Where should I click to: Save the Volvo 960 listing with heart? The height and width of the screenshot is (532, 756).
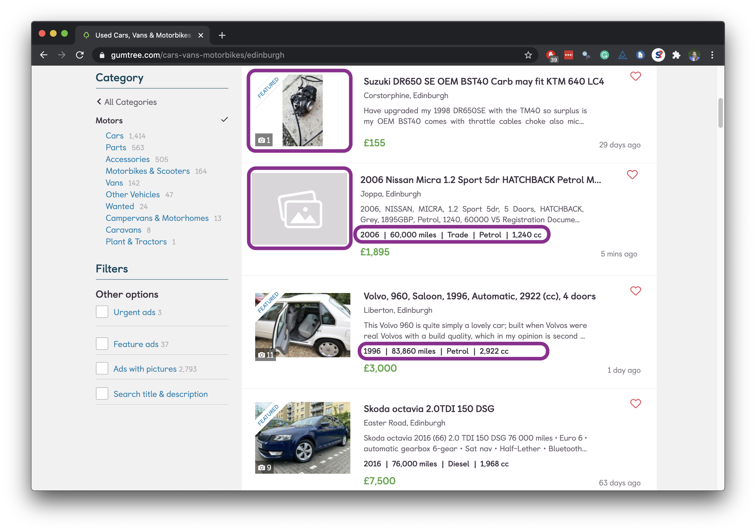(635, 291)
